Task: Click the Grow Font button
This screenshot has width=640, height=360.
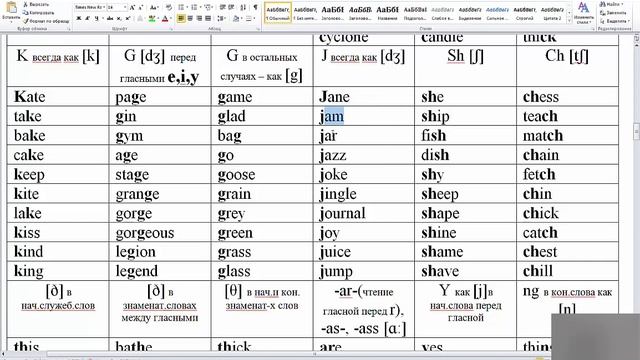Action: [132, 7]
